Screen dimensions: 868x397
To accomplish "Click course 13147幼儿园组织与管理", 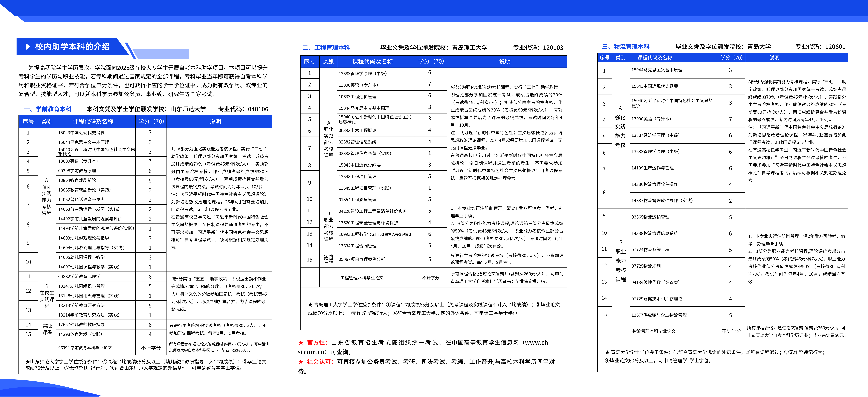I will (82, 286).
